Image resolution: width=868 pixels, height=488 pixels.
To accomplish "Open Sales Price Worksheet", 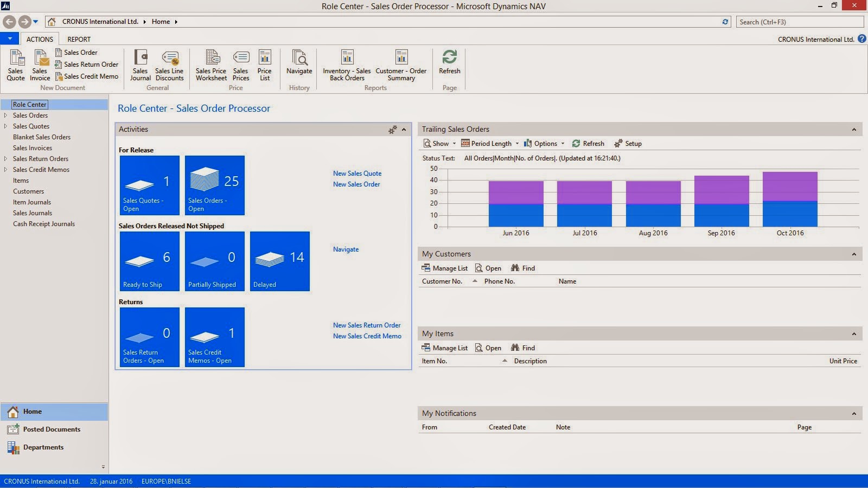I will coord(212,65).
